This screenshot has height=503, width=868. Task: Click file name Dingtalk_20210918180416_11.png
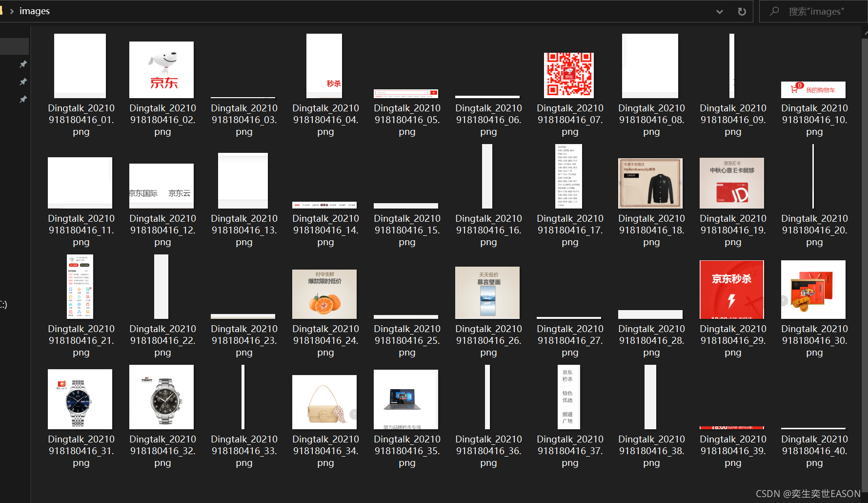click(81, 230)
